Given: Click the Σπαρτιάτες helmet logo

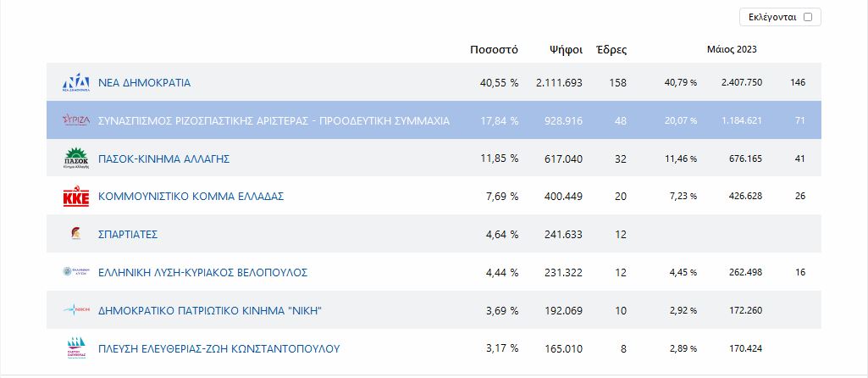Looking at the screenshot, I should (76, 234).
